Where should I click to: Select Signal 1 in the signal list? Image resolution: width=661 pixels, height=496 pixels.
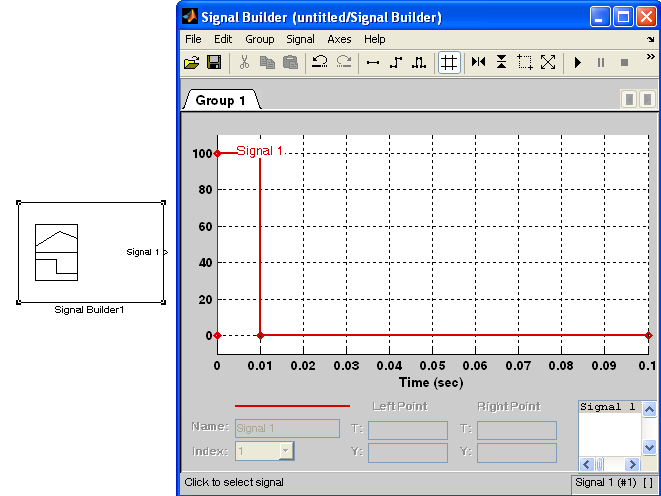tap(608, 408)
